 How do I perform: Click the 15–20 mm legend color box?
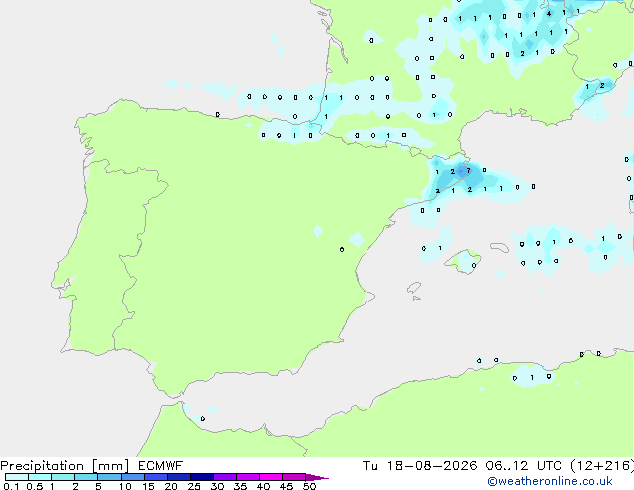(x=156, y=477)
